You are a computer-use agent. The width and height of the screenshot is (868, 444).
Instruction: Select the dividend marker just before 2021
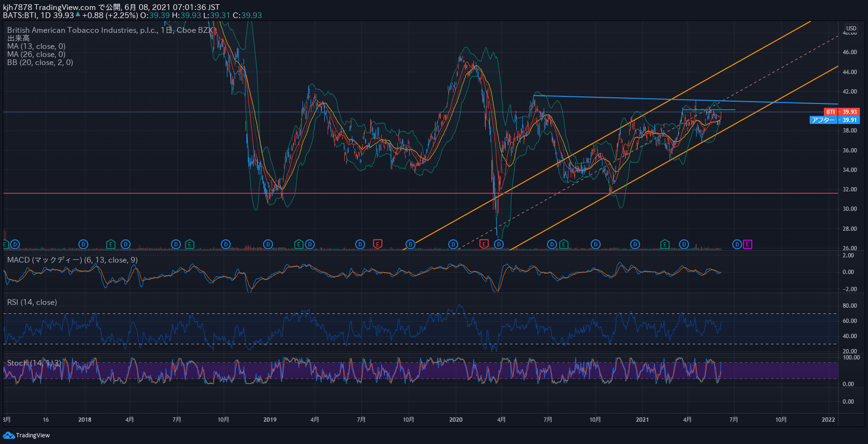pos(635,245)
